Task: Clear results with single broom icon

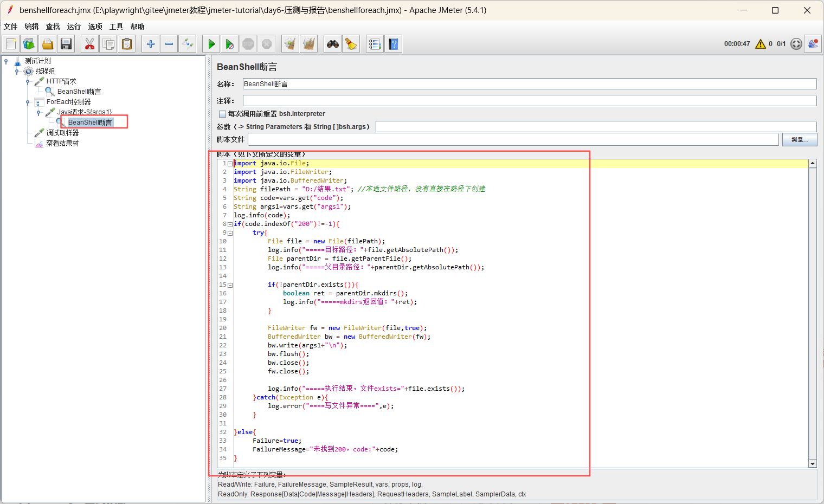Action: click(x=291, y=44)
